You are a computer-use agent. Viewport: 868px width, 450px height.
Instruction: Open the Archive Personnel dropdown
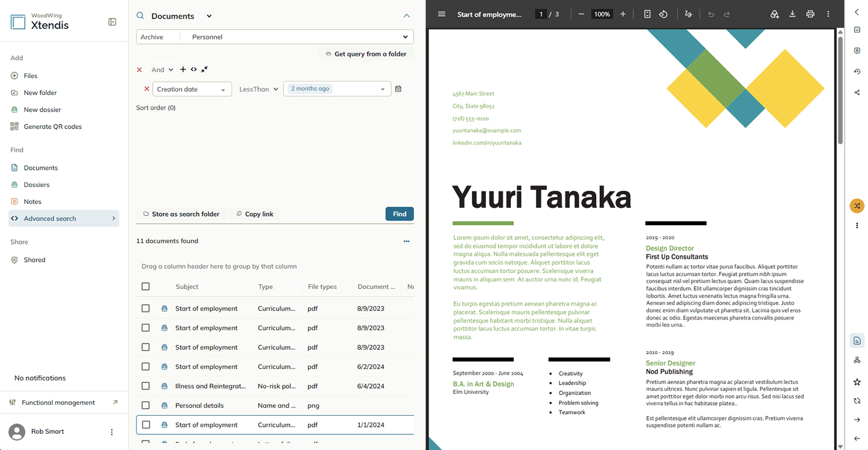pos(275,37)
